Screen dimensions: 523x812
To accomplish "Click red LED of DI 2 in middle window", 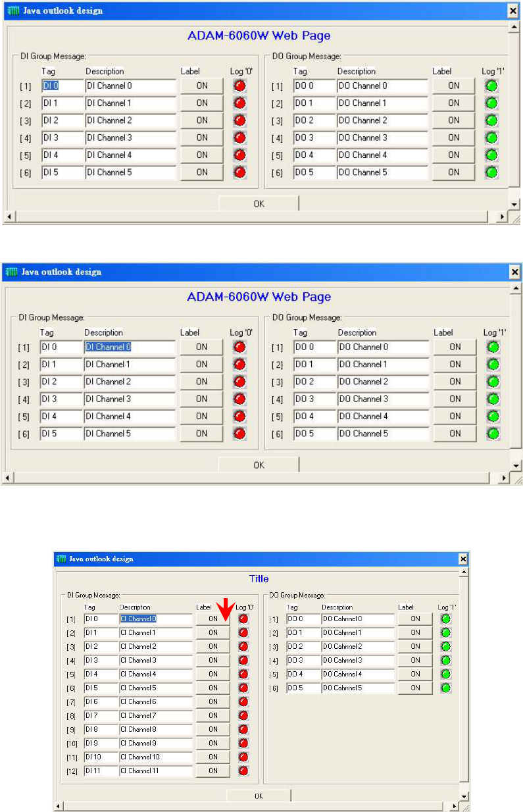I will point(239,382).
